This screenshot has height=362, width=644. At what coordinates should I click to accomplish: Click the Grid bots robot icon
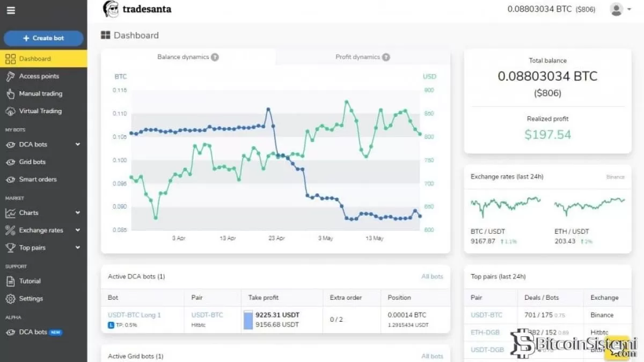pos(10,162)
